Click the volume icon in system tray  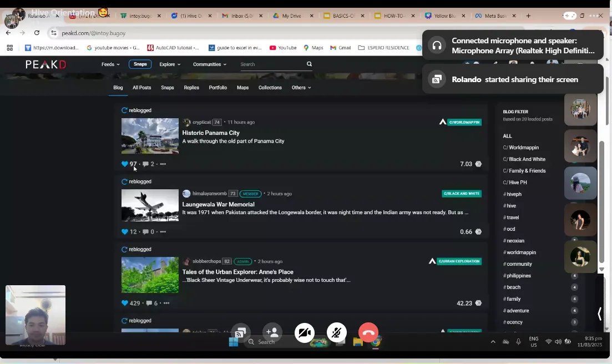558,342
